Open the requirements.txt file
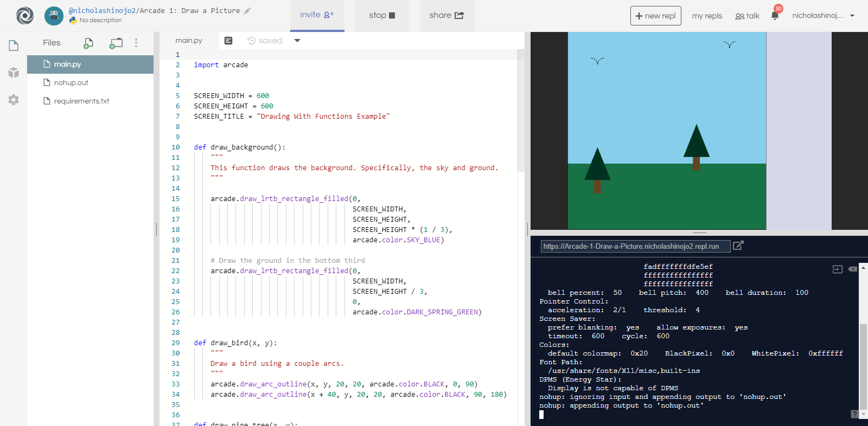Image resolution: width=868 pixels, height=426 pixels. point(90,101)
